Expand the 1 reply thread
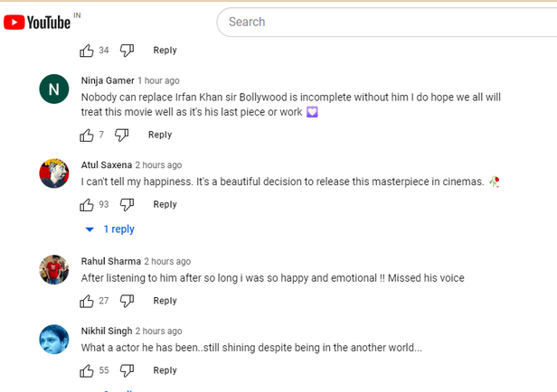The image size is (557, 392). pyautogui.click(x=110, y=229)
